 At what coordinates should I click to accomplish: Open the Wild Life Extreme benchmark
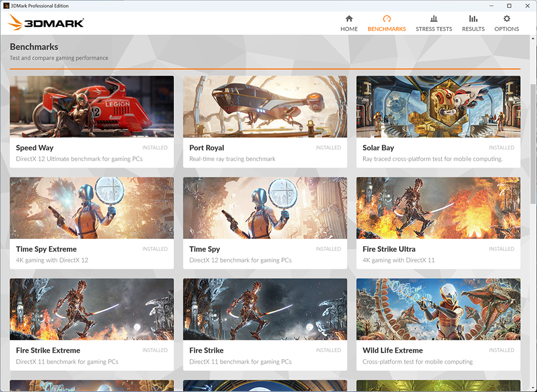[438, 324]
